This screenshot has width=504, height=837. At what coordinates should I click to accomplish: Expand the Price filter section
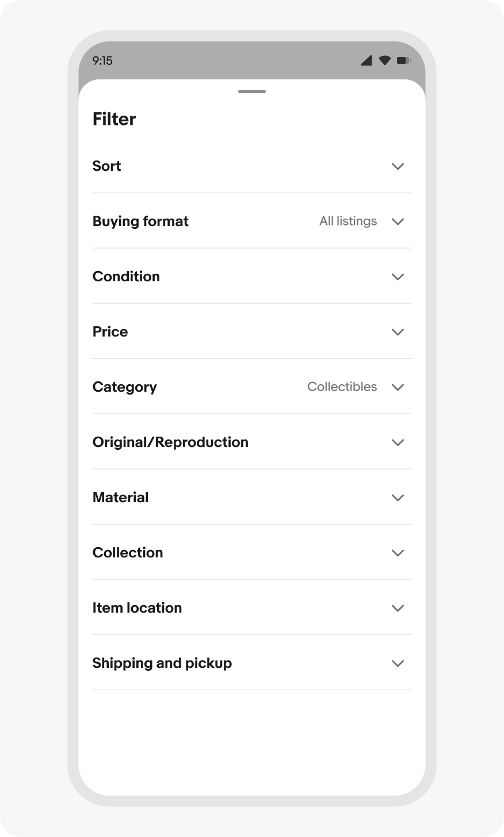pos(398,332)
